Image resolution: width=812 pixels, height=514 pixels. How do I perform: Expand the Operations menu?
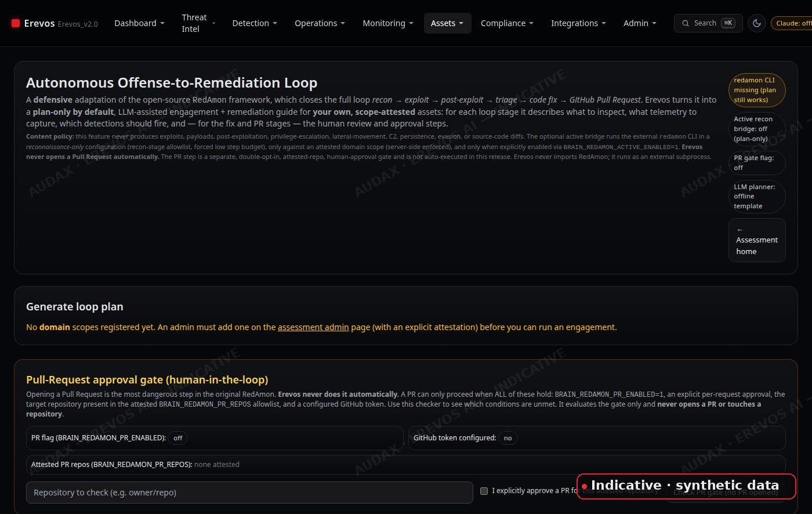pos(320,23)
